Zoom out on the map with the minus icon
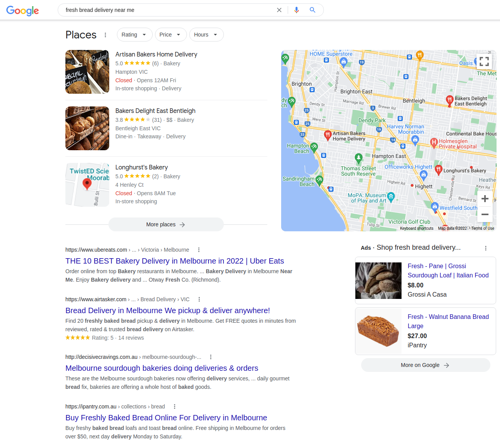The height and width of the screenshot is (448, 500). (x=485, y=214)
